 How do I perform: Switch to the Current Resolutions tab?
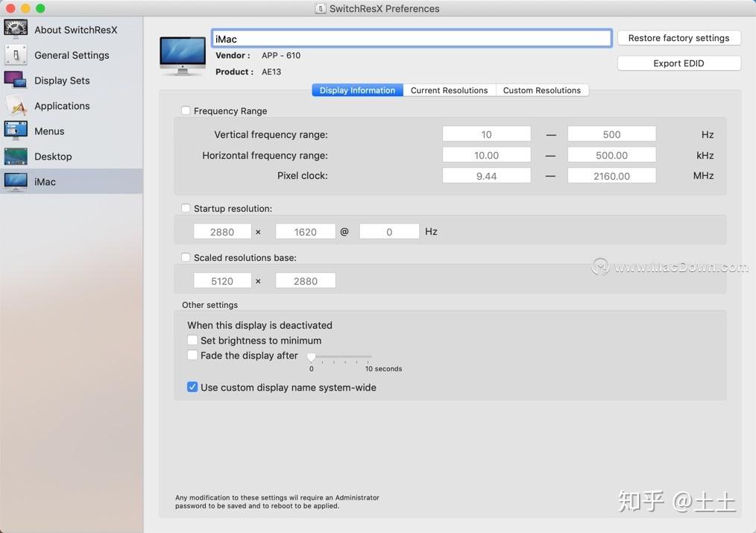click(x=449, y=89)
